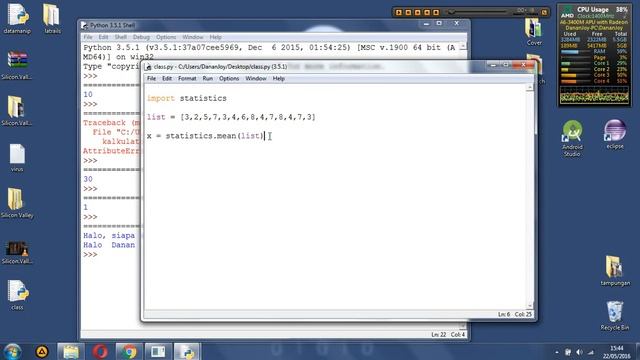Select the class Python file desktop icon
Viewport: 640px width, 360px height.
(17, 295)
